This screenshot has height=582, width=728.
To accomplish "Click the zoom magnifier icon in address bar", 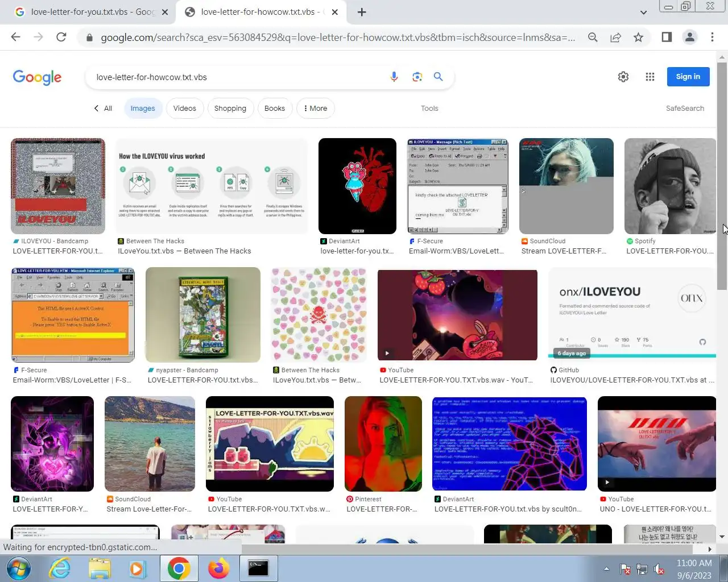I will coord(593,37).
